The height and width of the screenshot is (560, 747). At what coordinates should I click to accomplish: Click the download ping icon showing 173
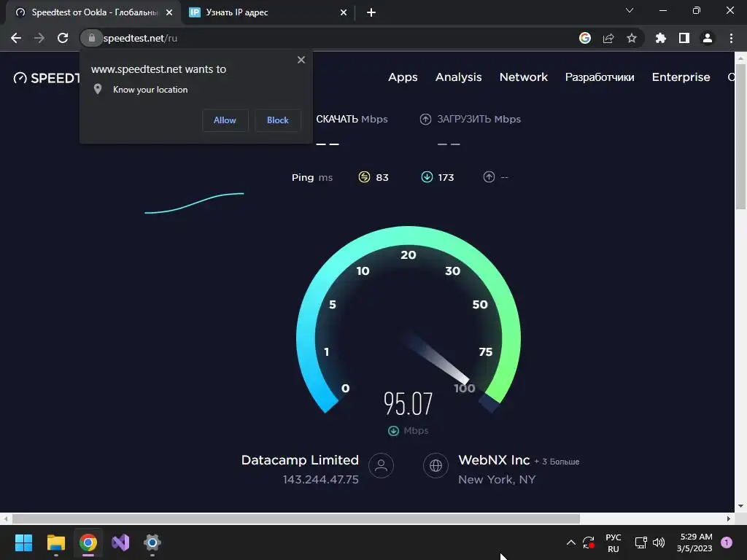click(x=427, y=177)
